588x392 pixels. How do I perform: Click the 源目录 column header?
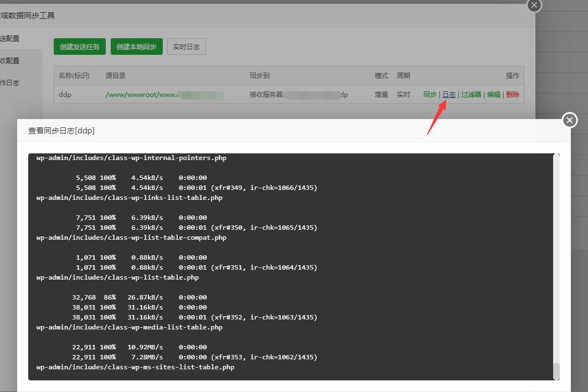pos(116,76)
